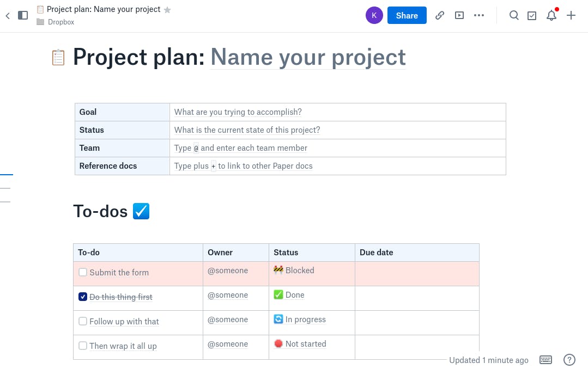Open search with the magnifier icon
This screenshot has width=588, height=375.
pos(514,15)
